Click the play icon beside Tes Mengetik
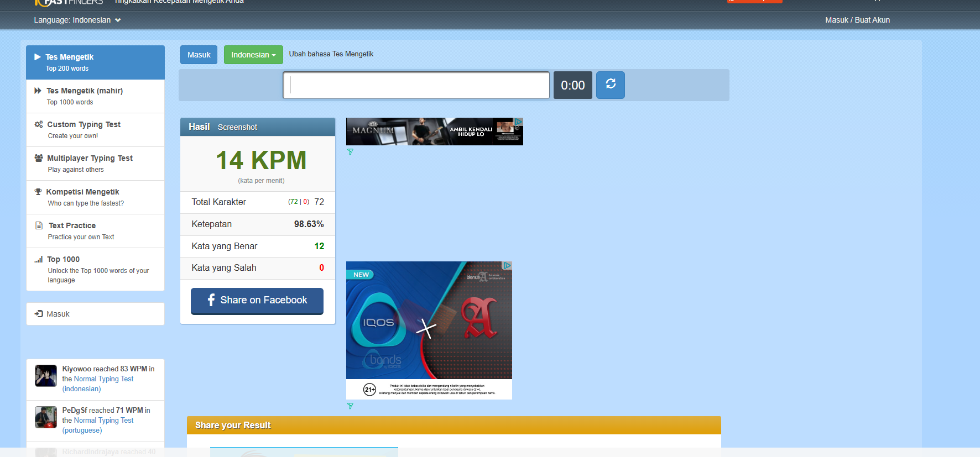Image resolution: width=980 pixels, height=457 pixels. 38,57
